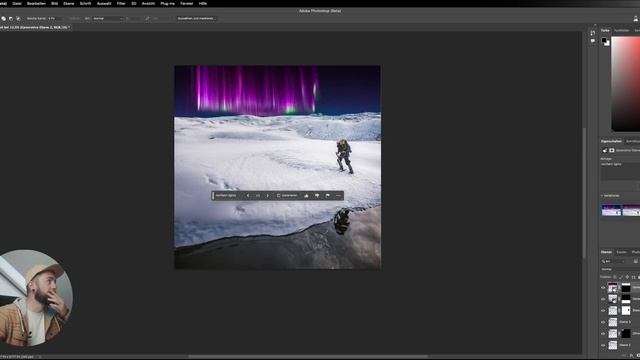This screenshot has width=640, height=360.
Task: Rate the result with thumbs up
Action: coord(307,196)
